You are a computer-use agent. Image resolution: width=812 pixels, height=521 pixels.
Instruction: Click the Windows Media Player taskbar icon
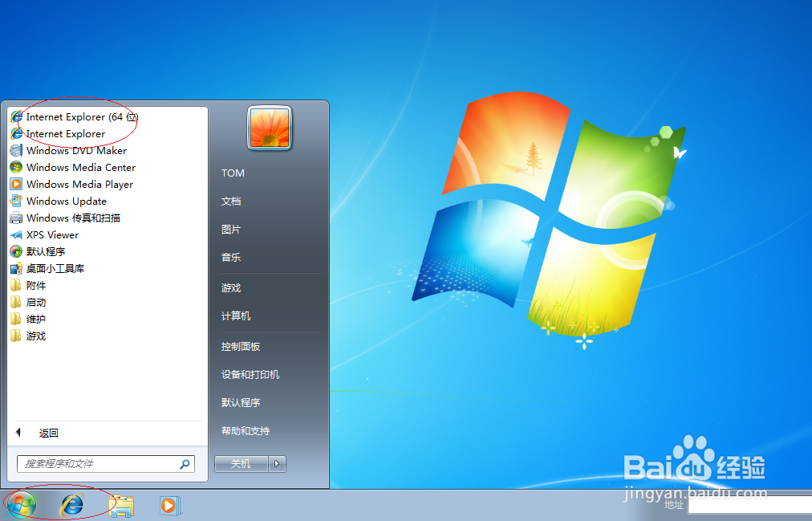tap(169, 506)
